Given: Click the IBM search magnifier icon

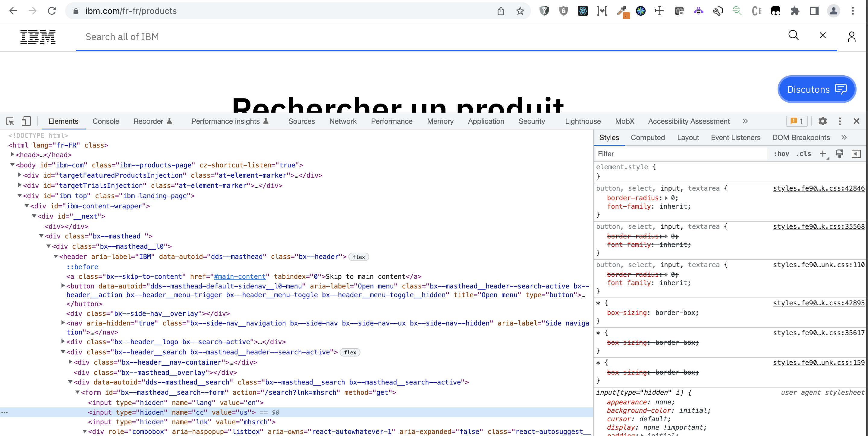Looking at the screenshot, I should (793, 35).
